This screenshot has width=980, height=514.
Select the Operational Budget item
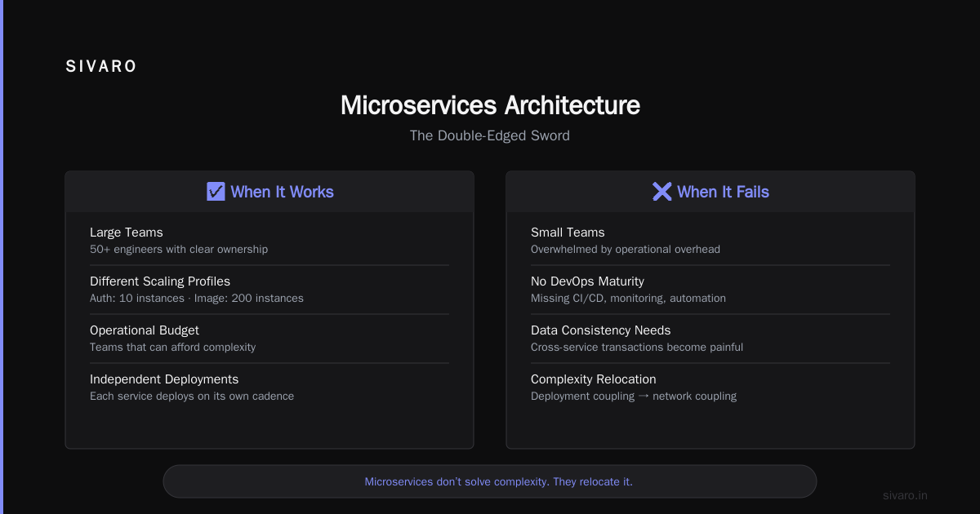pos(145,330)
